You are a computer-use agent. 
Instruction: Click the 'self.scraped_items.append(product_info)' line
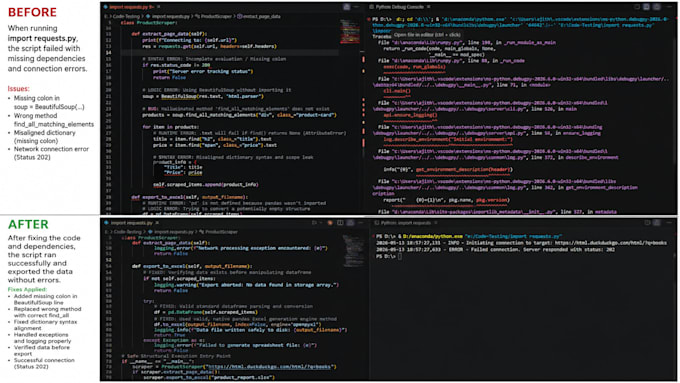click(x=206, y=185)
